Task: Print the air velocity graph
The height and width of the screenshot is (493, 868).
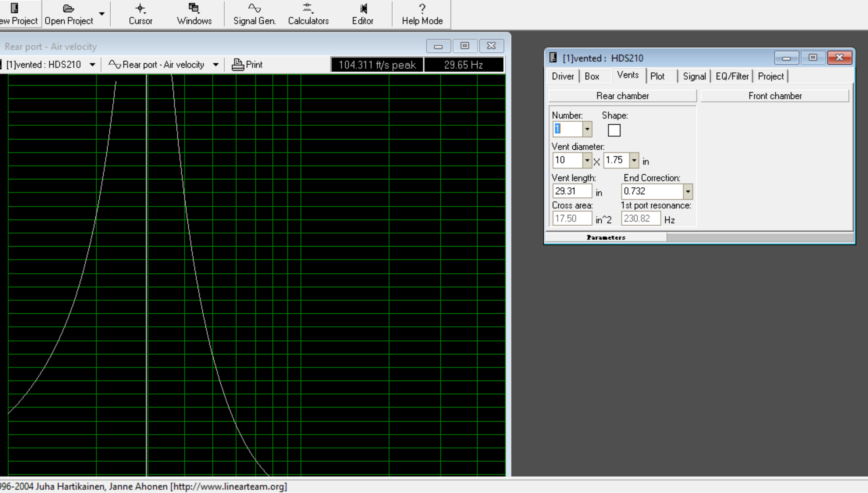Action: 247,65
